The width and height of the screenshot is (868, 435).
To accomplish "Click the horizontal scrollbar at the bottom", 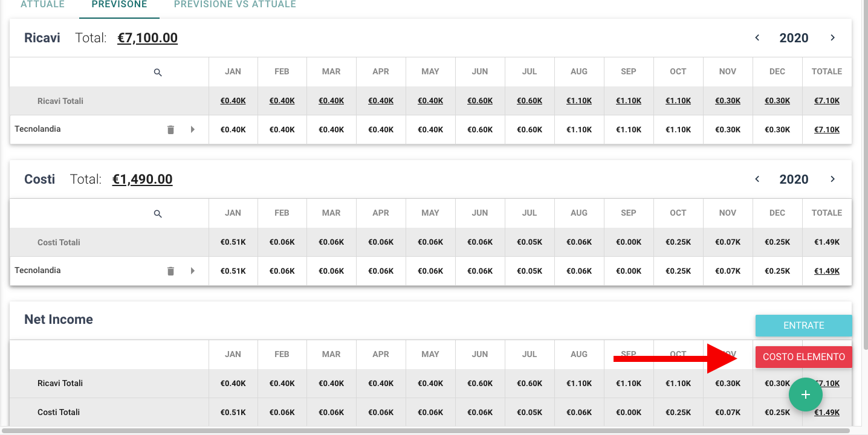I will coord(423,431).
